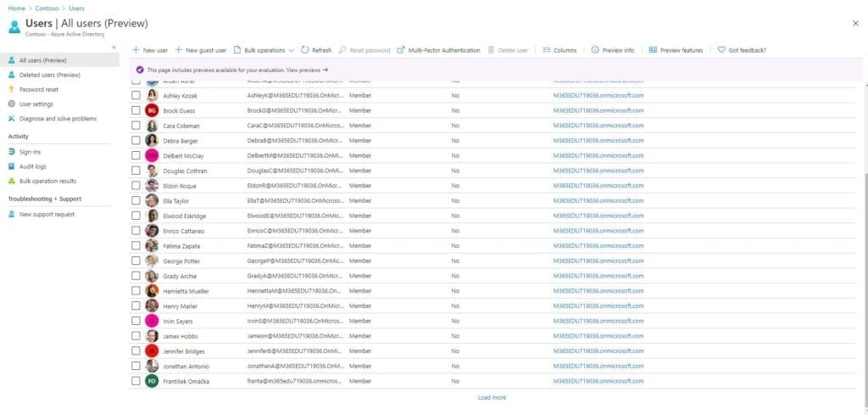
Task: Click the Multi-Factor Authentication external link icon
Action: (401, 50)
